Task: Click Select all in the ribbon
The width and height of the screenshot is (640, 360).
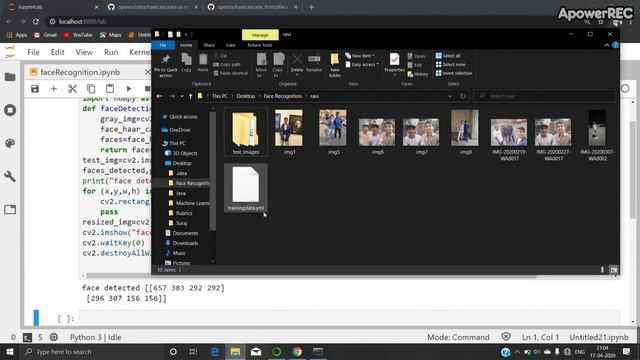Action: [x=448, y=56]
